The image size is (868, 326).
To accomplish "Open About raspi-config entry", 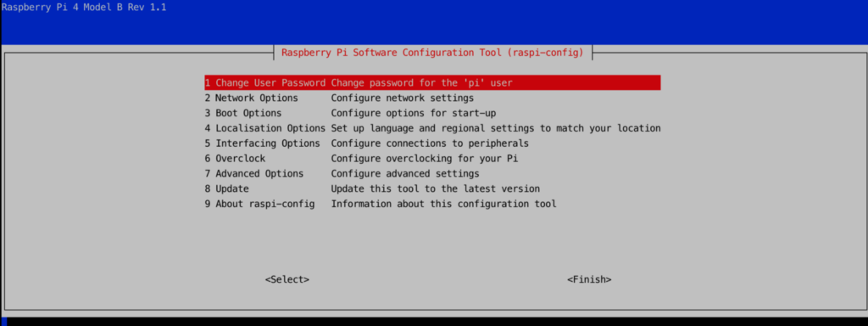I will click(432, 204).
